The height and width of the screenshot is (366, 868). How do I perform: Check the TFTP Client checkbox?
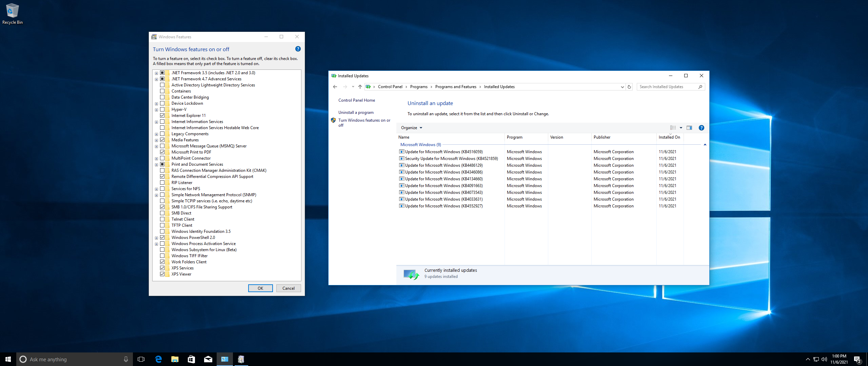click(162, 225)
